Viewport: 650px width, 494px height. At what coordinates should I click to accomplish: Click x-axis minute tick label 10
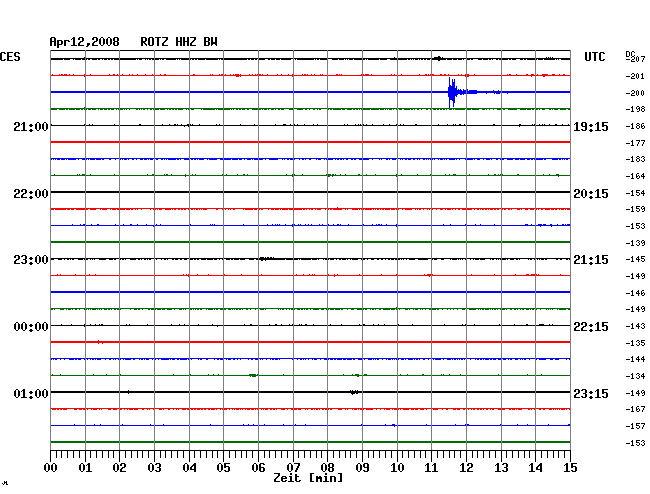click(397, 468)
